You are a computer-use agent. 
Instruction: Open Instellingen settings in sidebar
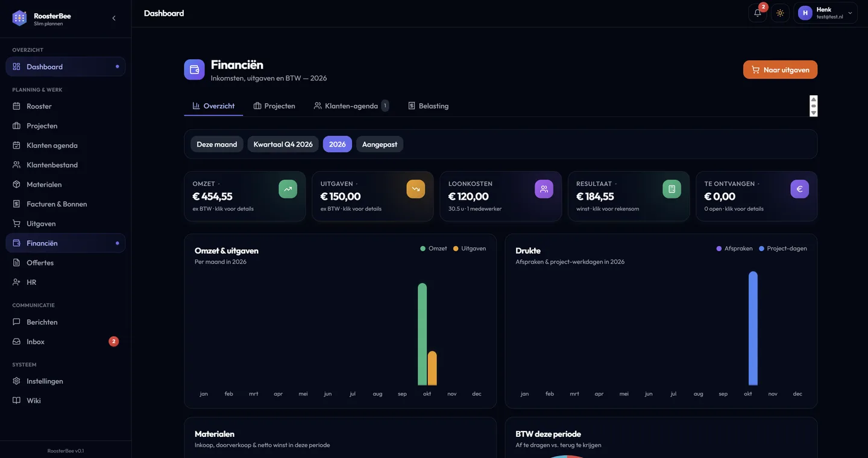pos(66,381)
